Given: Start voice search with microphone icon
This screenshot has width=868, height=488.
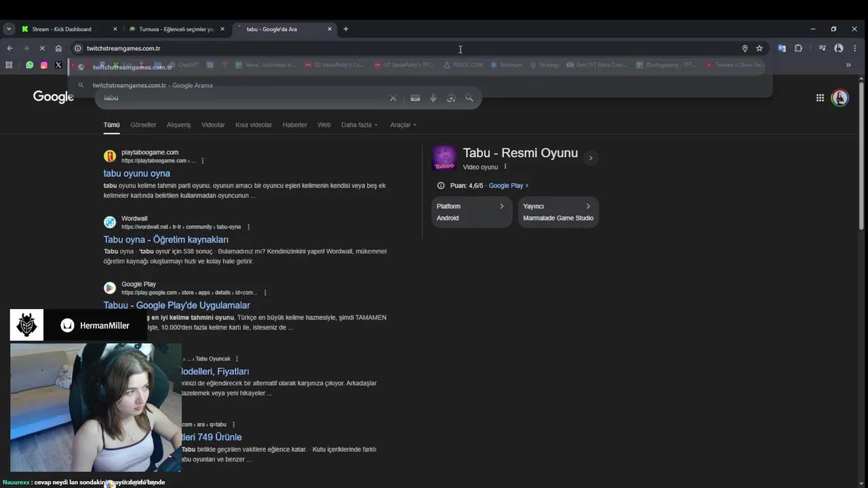Looking at the screenshot, I should [433, 98].
